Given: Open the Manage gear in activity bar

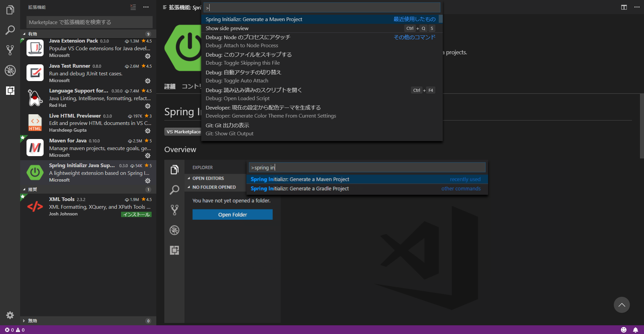Looking at the screenshot, I should [10, 315].
